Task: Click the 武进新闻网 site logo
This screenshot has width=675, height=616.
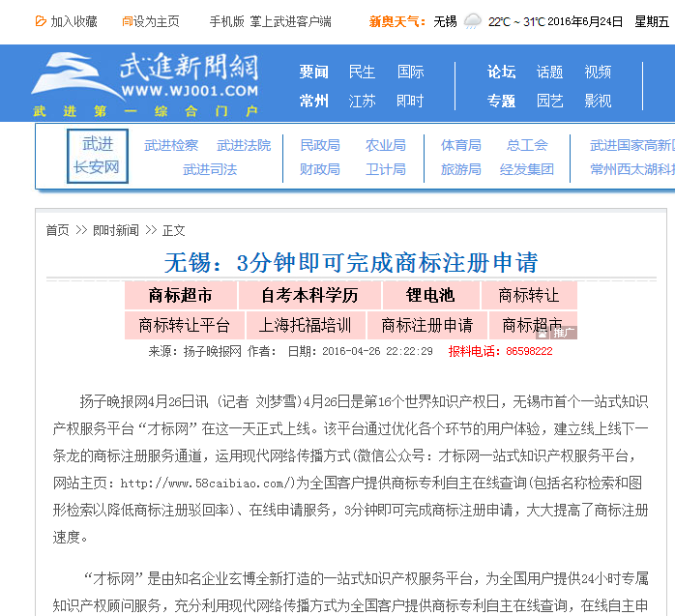Action: [x=145, y=84]
